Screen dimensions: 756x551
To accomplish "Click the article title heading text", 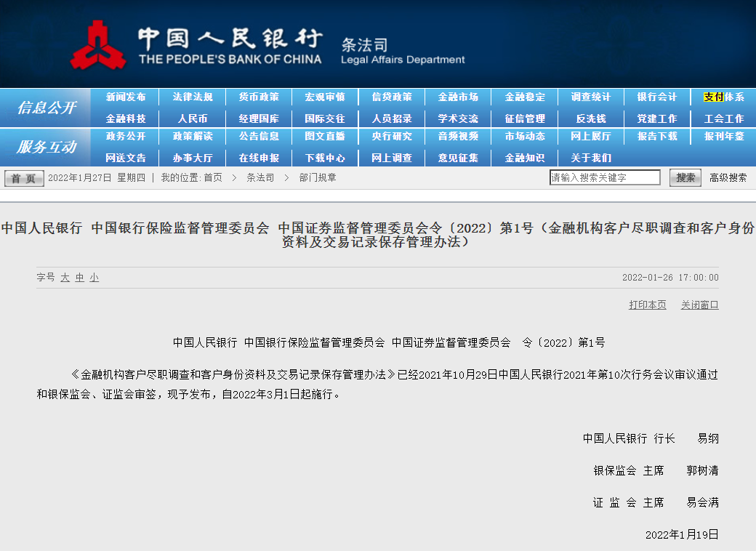I will point(378,235).
